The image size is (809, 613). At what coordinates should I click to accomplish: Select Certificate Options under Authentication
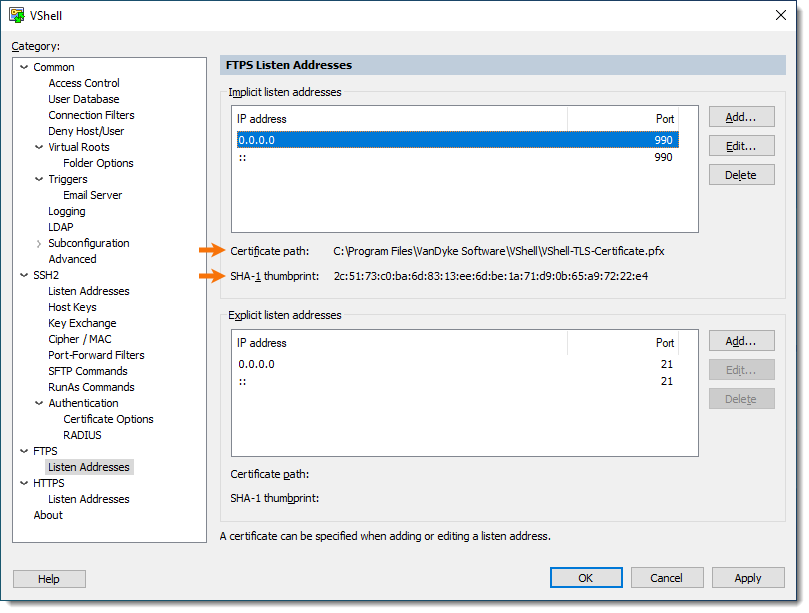click(108, 419)
